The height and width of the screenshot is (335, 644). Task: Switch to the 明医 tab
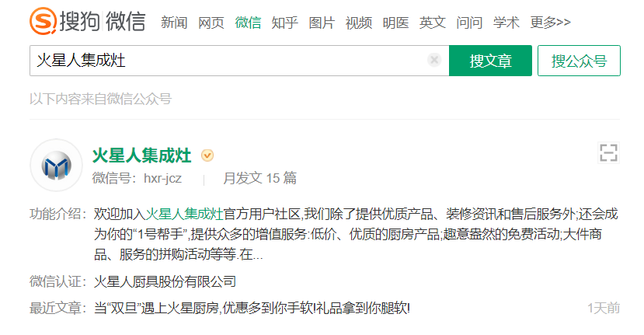pos(395,23)
